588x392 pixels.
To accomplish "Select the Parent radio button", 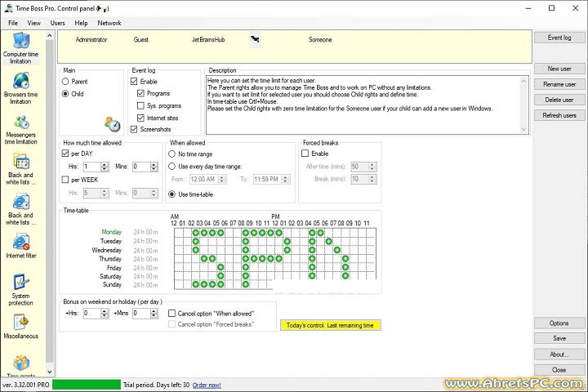I will (65, 82).
